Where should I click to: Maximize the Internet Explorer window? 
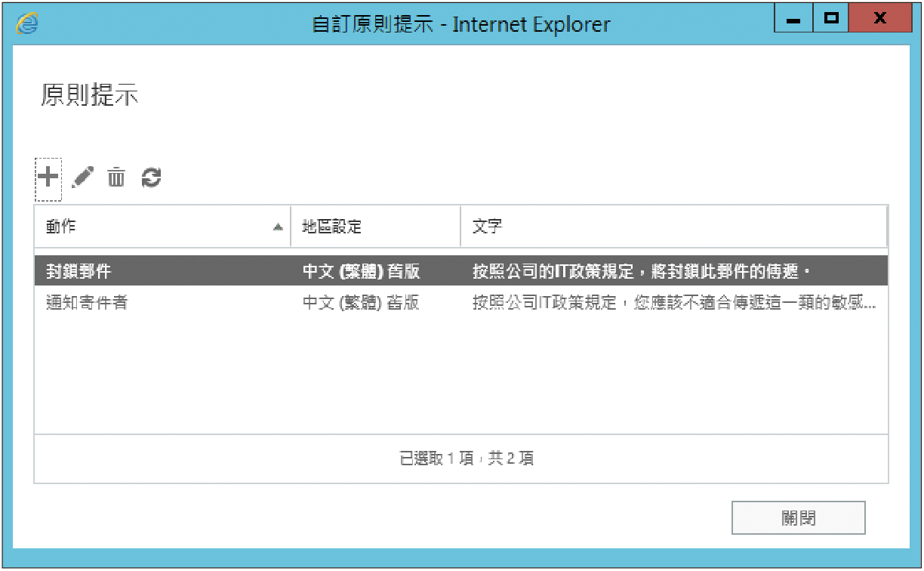[831, 20]
